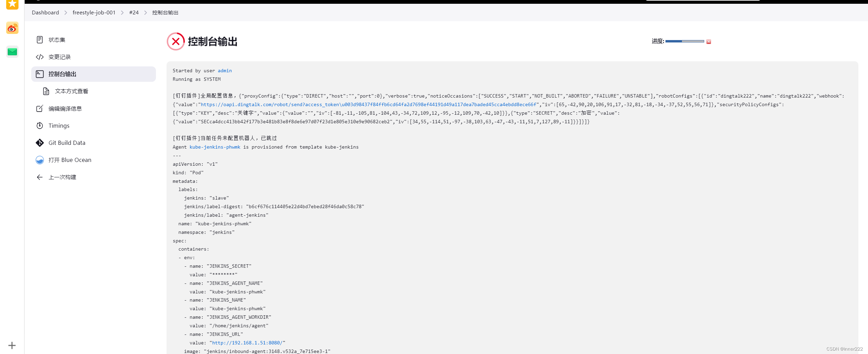The width and height of the screenshot is (868, 354).
Task: Go to Dashboard in the breadcrumb
Action: coord(45,13)
